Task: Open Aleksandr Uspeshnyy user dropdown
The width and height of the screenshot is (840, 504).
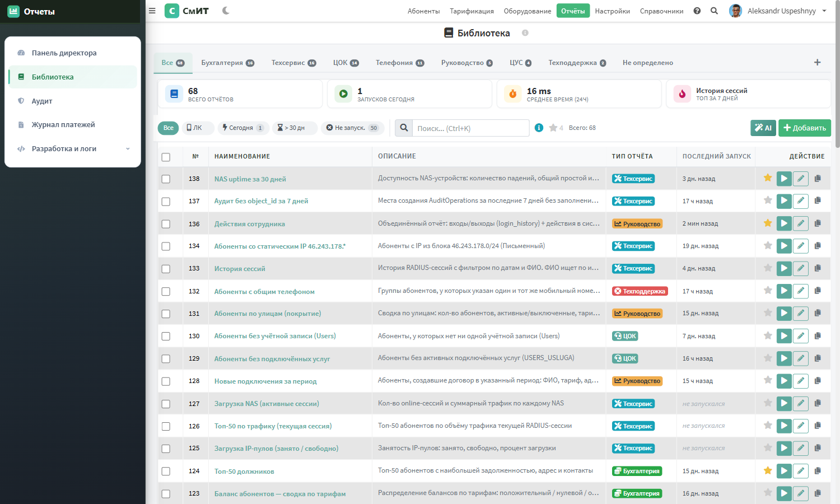Action: pos(778,11)
